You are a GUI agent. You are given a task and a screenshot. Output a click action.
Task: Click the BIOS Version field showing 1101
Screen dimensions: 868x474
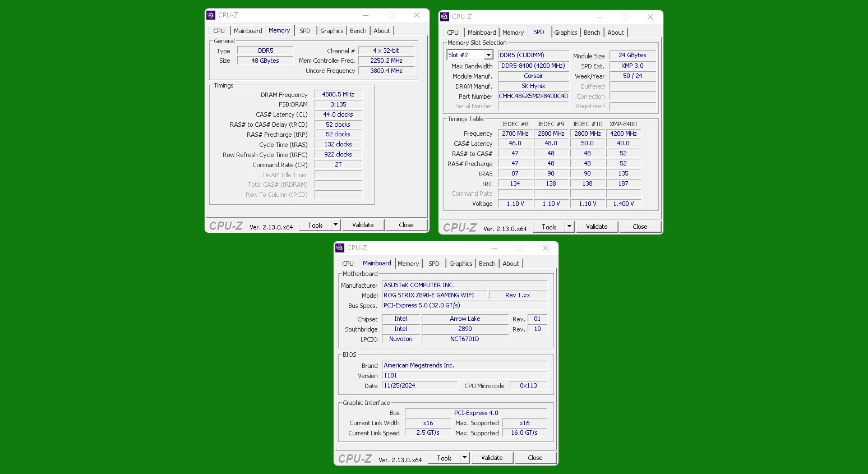pyautogui.click(x=464, y=375)
